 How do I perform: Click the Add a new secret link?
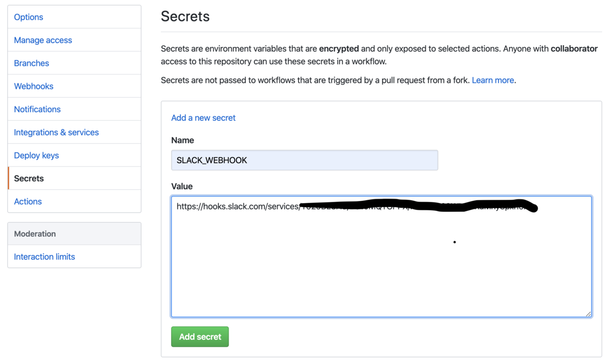tap(203, 118)
